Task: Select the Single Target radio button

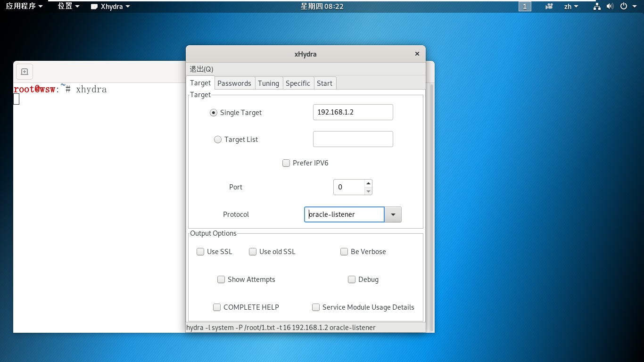Action: click(x=214, y=113)
